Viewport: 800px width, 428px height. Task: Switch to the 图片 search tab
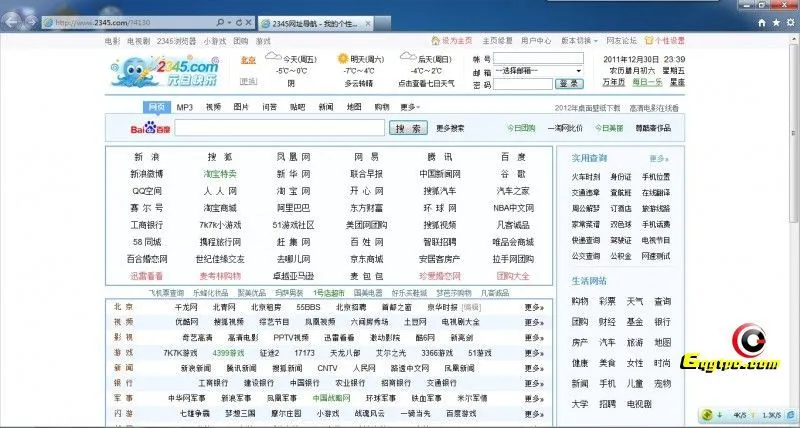pyautogui.click(x=241, y=107)
